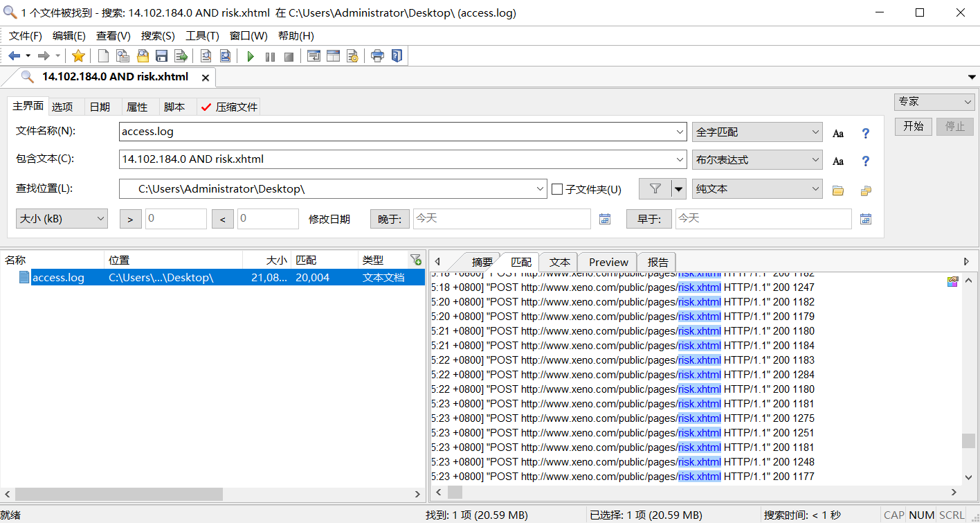This screenshot has width=980, height=523.
Task: Click the multiple folders icon
Action: coord(866,190)
